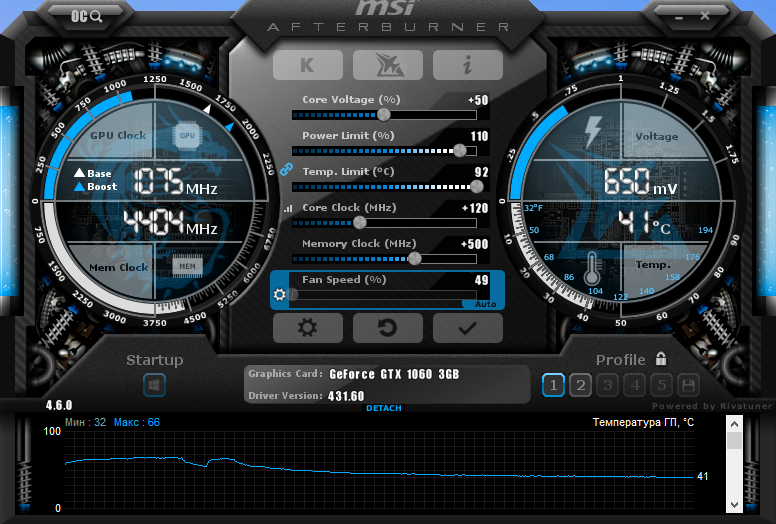776x524 pixels.
Task: Click Core Clock value +120
Action: 475,208
